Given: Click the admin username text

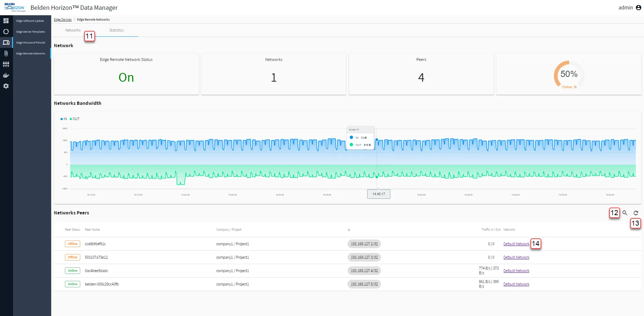Looking at the screenshot, I should click(625, 8).
